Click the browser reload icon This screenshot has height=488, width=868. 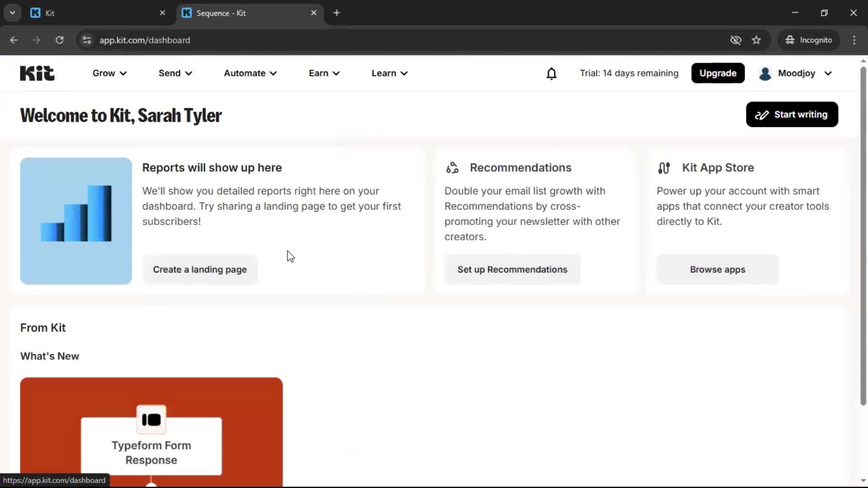coord(59,40)
